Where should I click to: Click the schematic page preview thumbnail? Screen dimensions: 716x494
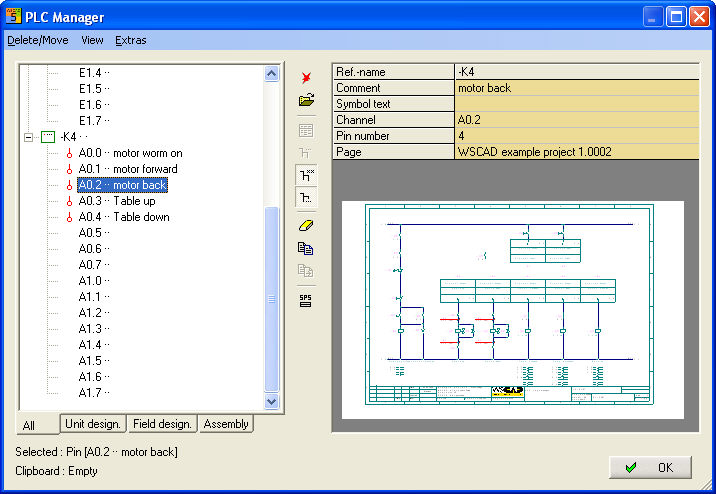(x=512, y=310)
